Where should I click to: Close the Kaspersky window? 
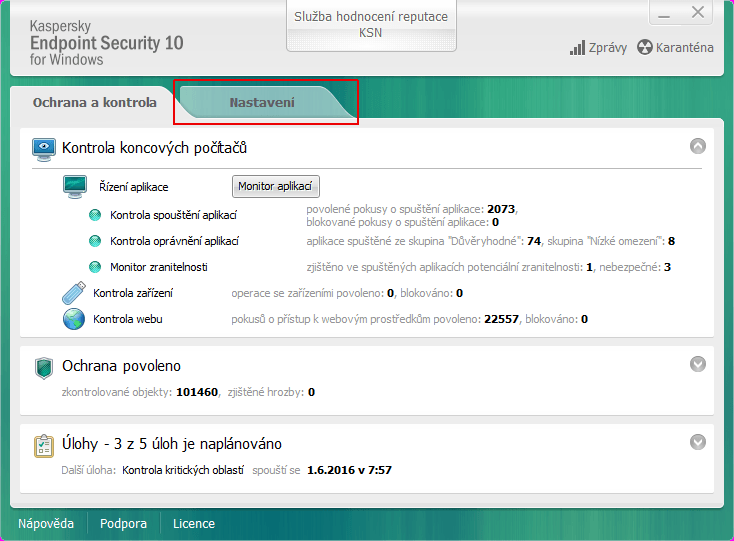(697, 13)
